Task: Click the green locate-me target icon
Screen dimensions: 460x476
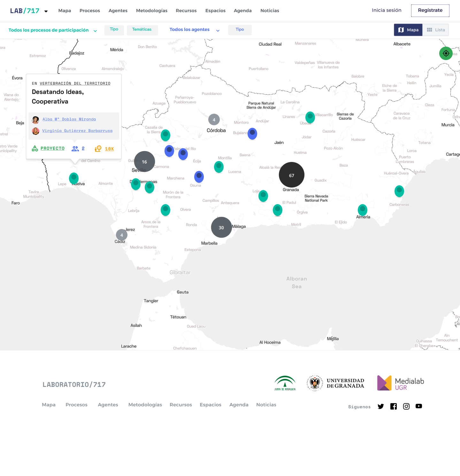Action: click(x=446, y=53)
